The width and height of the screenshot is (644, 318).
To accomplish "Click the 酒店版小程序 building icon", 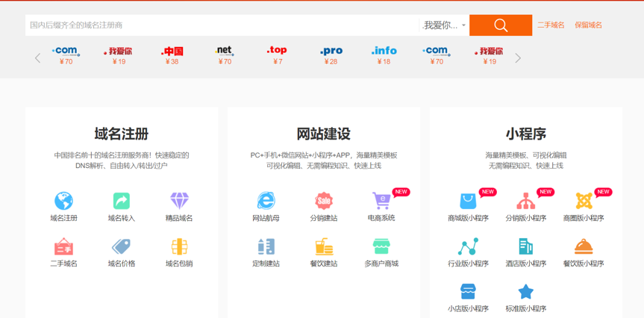I will coord(525,246).
